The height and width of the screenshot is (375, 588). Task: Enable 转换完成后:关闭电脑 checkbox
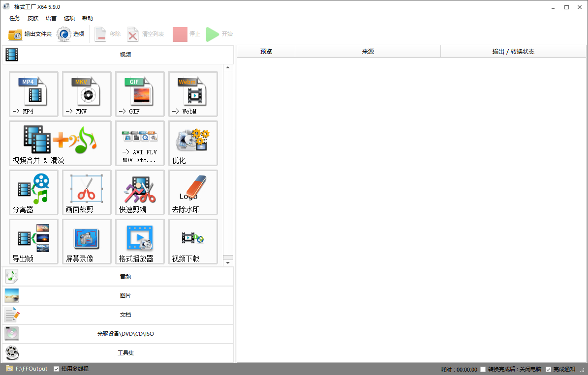click(x=483, y=369)
